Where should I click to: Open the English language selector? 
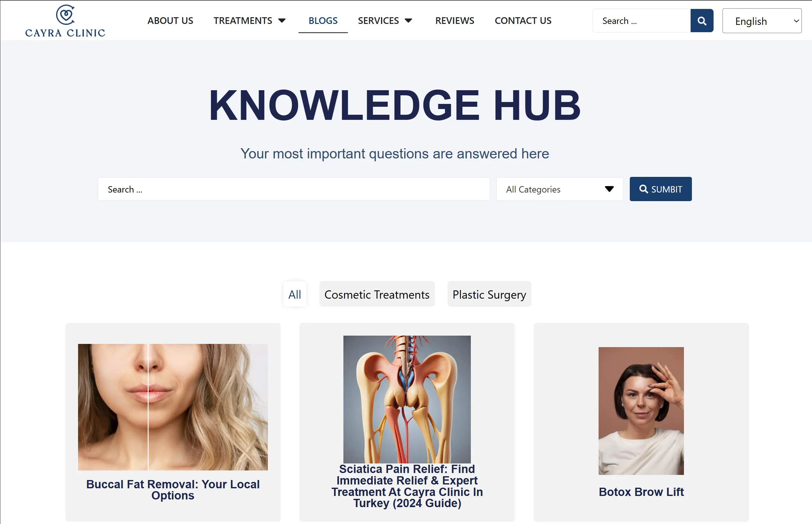[762, 21]
